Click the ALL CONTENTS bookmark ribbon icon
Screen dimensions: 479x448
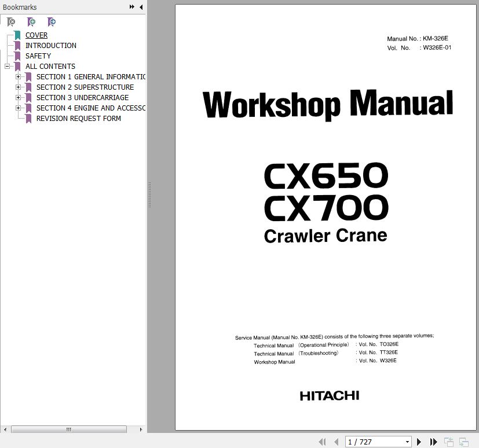click(17, 67)
